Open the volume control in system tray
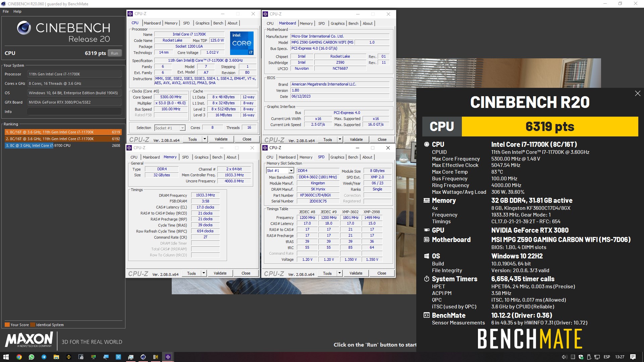Viewport: 644px width, 362px height. tap(564, 357)
